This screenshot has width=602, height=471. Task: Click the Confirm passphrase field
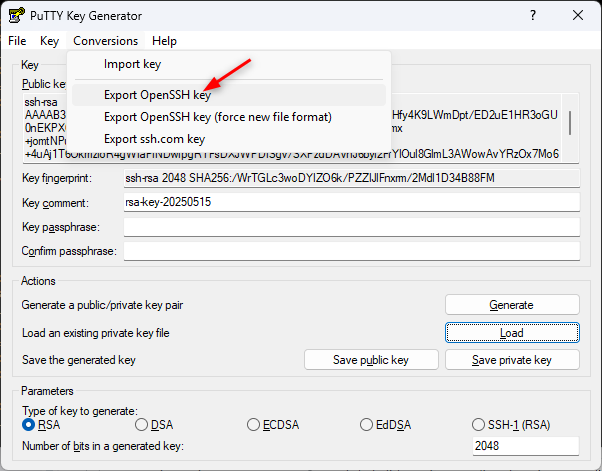coord(352,251)
